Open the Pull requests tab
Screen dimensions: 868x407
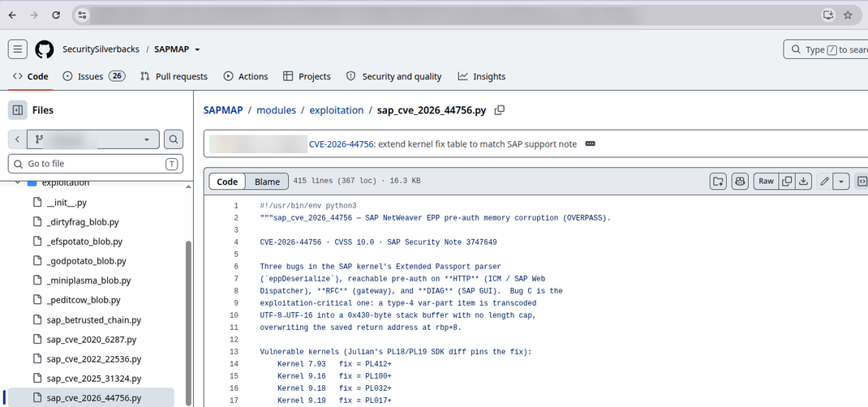pos(174,76)
